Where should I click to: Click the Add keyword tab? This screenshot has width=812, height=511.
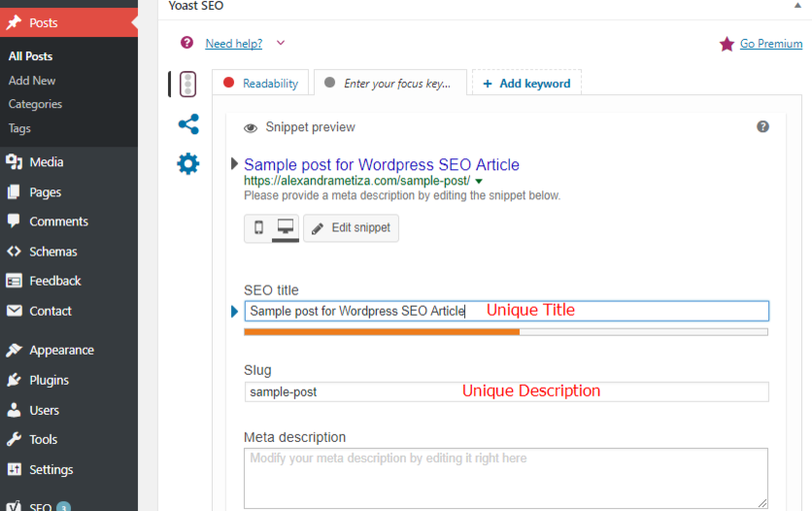click(526, 84)
